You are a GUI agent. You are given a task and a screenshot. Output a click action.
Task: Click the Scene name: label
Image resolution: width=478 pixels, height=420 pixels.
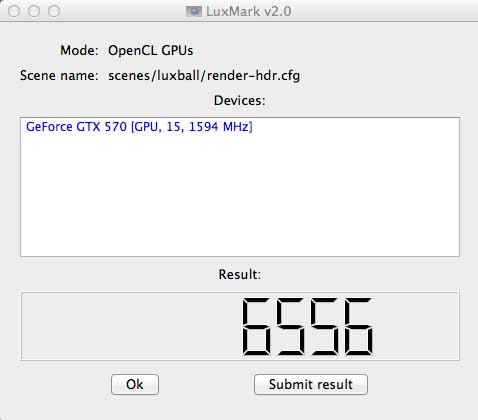(x=59, y=76)
